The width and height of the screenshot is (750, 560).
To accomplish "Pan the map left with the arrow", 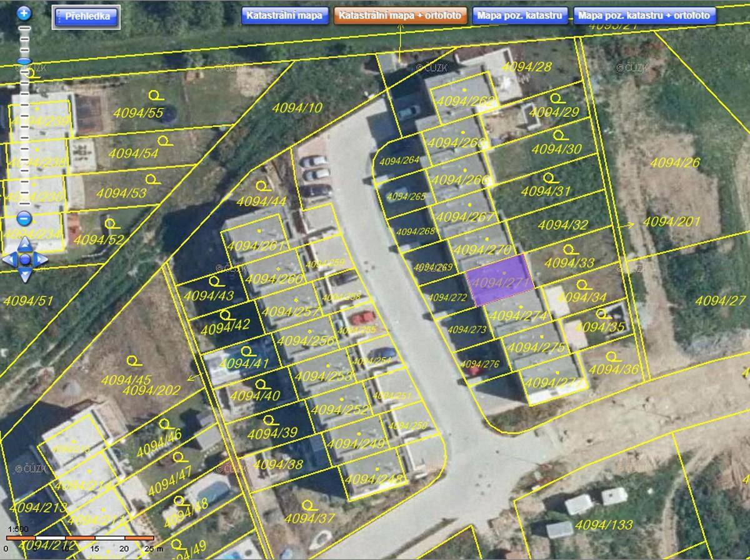I will (9, 259).
